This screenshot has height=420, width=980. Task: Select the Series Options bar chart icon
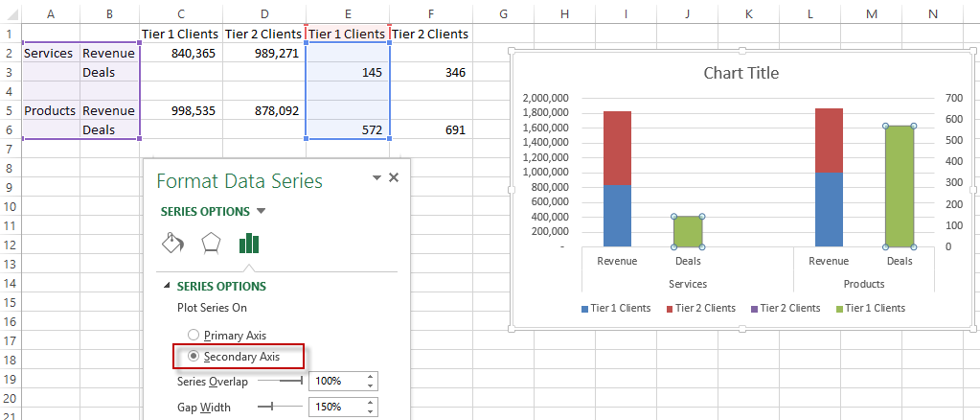click(x=249, y=243)
